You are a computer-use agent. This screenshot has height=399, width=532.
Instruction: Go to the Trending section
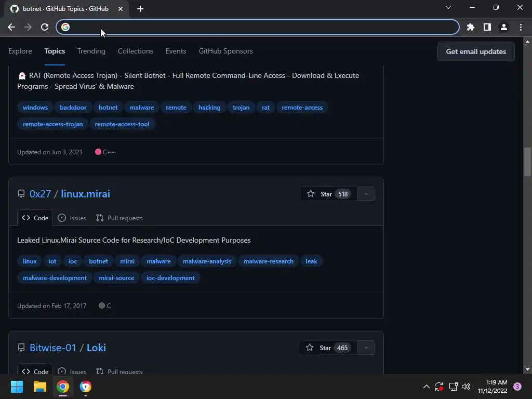point(91,51)
